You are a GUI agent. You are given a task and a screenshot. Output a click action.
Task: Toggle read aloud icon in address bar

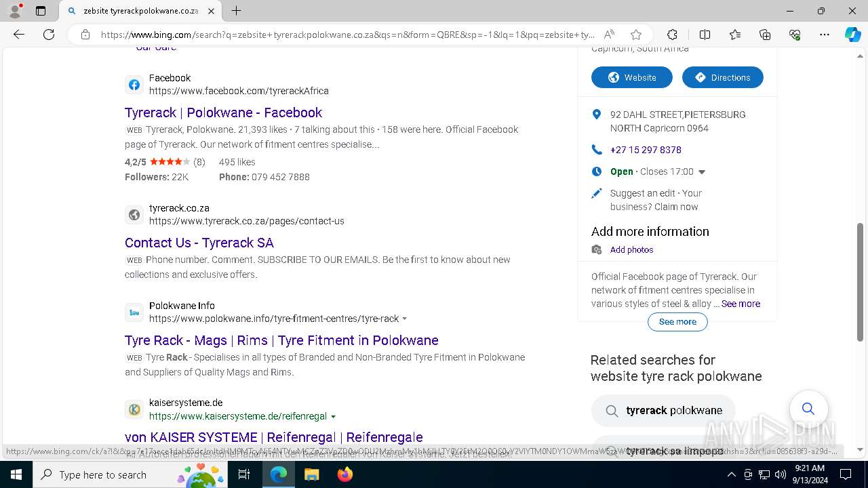click(x=609, y=35)
